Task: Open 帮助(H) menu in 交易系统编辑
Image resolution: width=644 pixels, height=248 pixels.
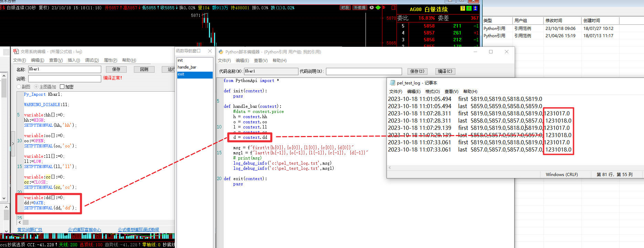Action: point(129,60)
